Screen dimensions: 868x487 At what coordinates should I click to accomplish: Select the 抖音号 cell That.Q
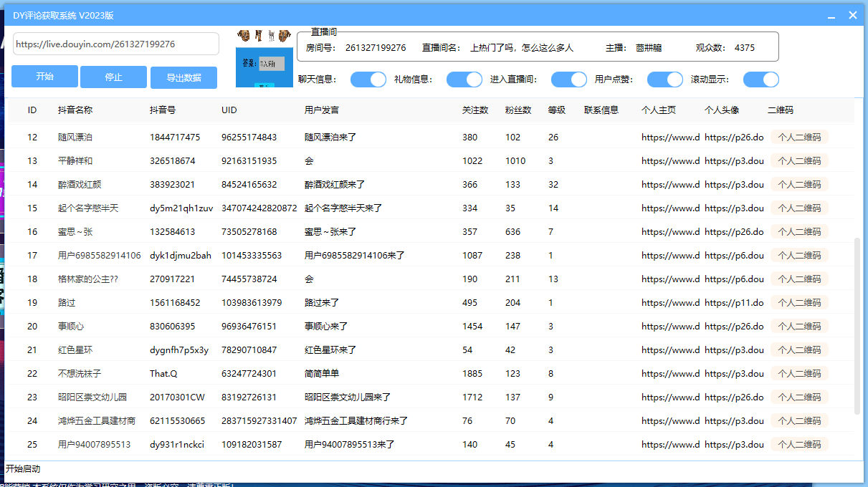(163, 373)
